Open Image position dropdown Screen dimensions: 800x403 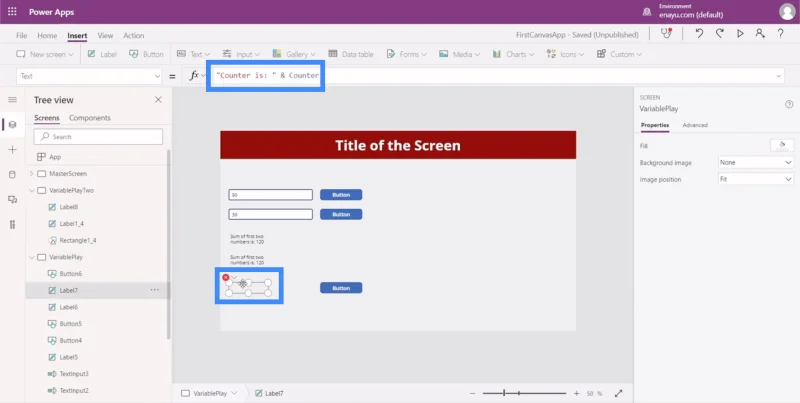pyautogui.click(x=756, y=179)
